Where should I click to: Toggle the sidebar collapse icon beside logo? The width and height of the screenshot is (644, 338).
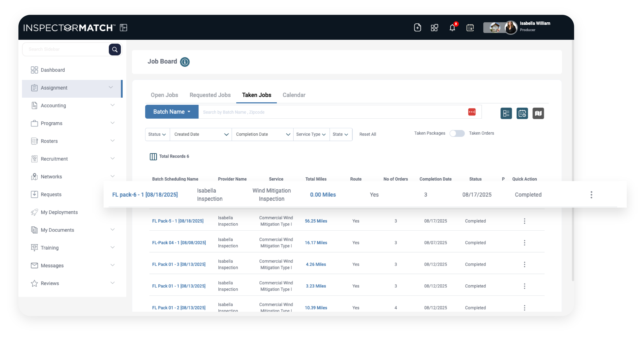click(x=123, y=28)
